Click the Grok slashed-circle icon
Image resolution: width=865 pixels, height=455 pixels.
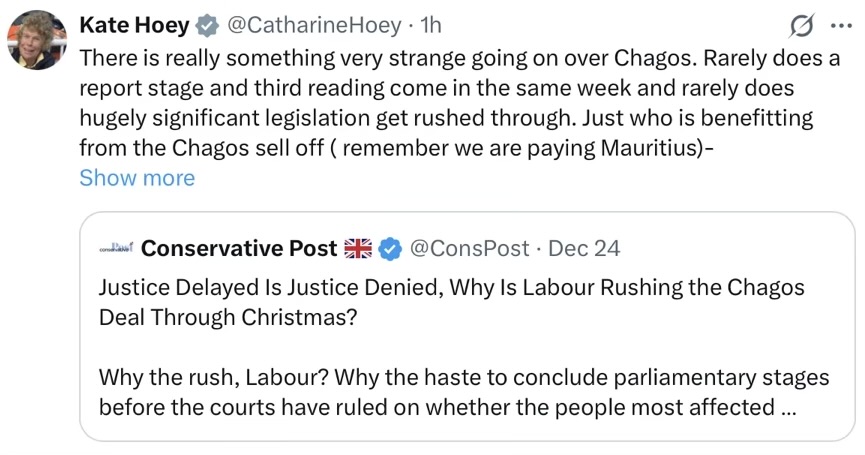[803, 25]
